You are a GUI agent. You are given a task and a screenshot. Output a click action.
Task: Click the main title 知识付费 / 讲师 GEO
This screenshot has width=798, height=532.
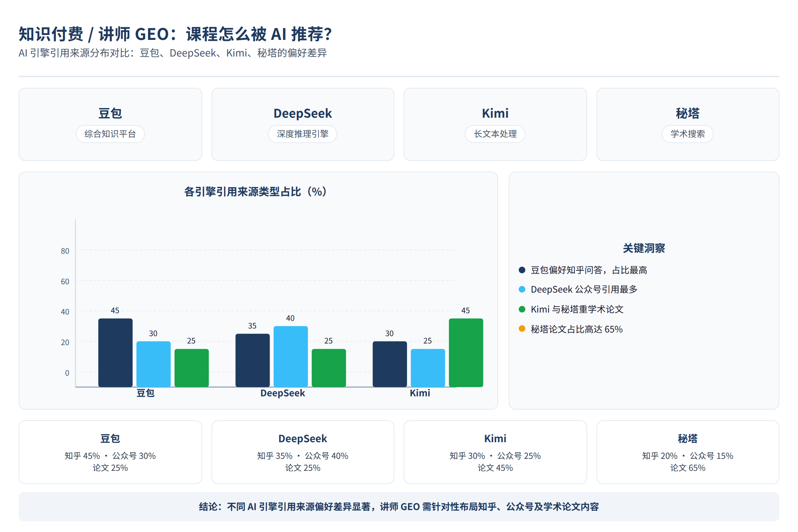pyautogui.click(x=175, y=34)
